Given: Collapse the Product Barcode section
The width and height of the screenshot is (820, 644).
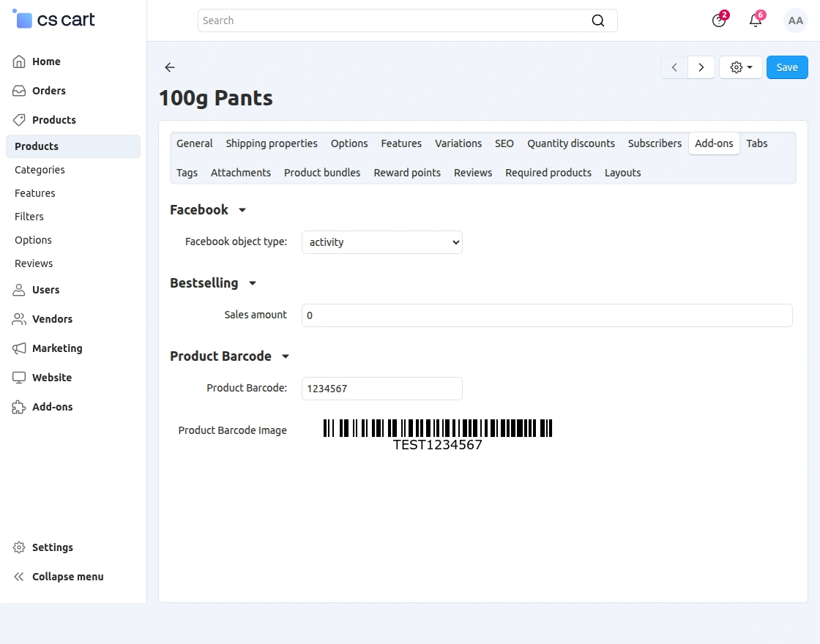Looking at the screenshot, I should pos(230,356).
